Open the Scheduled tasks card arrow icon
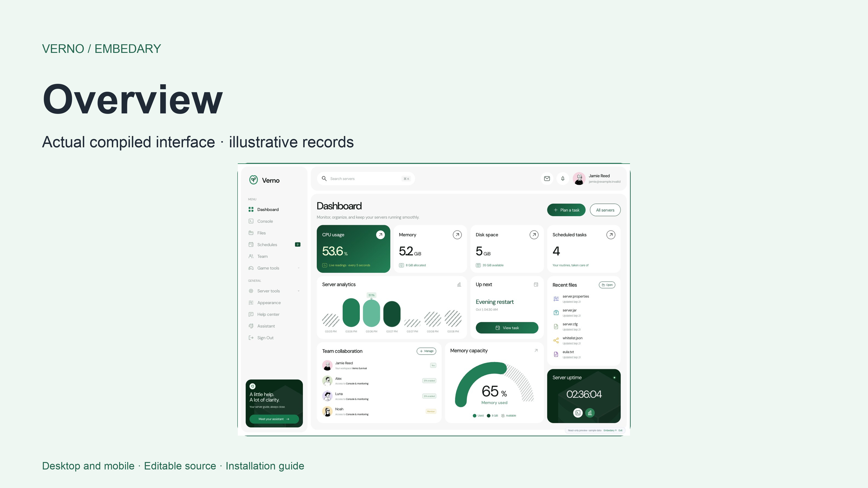The height and width of the screenshot is (488, 868). click(x=611, y=235)
